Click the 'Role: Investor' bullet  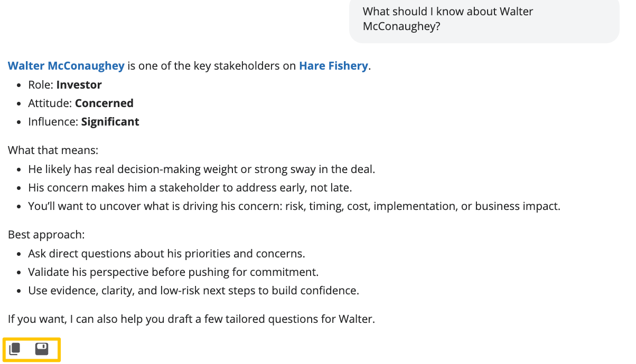click(x=65, y=85)
